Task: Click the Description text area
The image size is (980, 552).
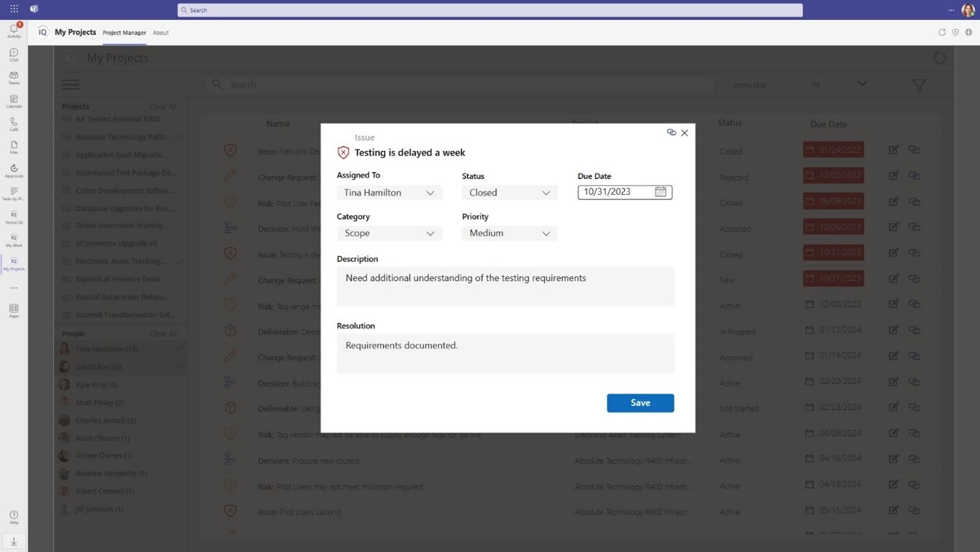Action: click(x=505, y=286)
